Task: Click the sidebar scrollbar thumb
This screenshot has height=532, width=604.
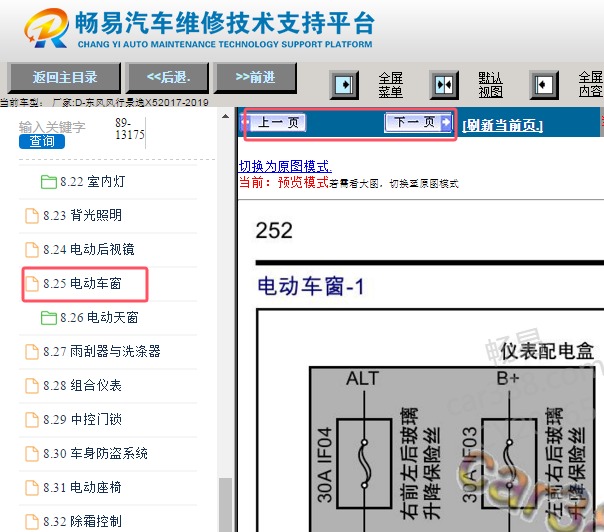Action: (225, 505)
